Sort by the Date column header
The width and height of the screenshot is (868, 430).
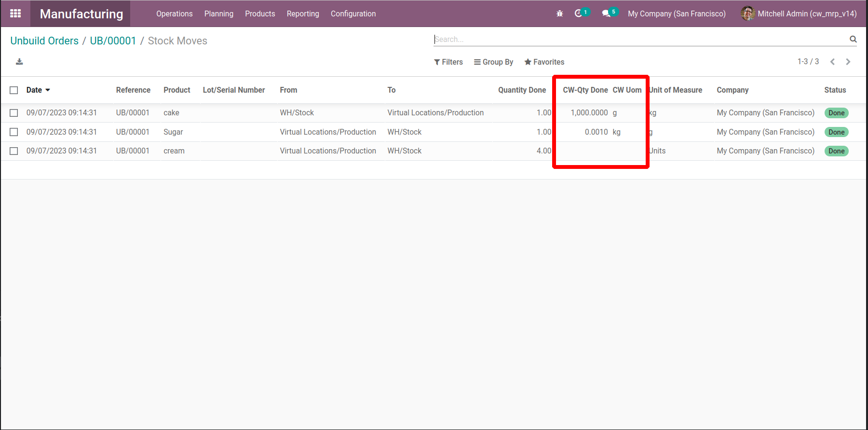pyautogui.click(x=34, y=90)
